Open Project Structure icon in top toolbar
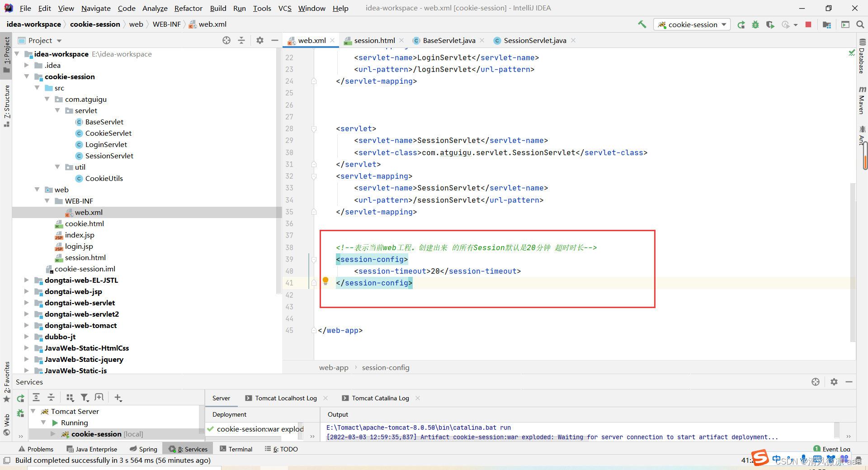 point(827,25)
